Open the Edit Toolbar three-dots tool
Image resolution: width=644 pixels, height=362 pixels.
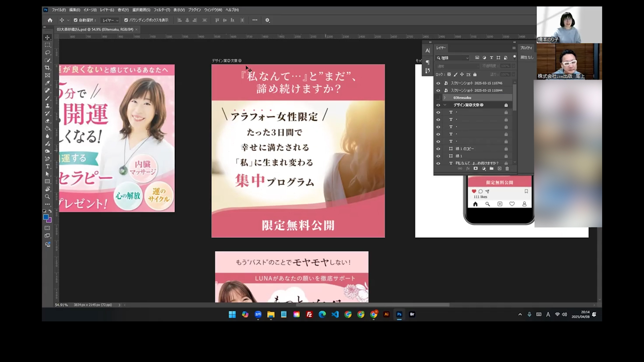(x=48, y=204)
